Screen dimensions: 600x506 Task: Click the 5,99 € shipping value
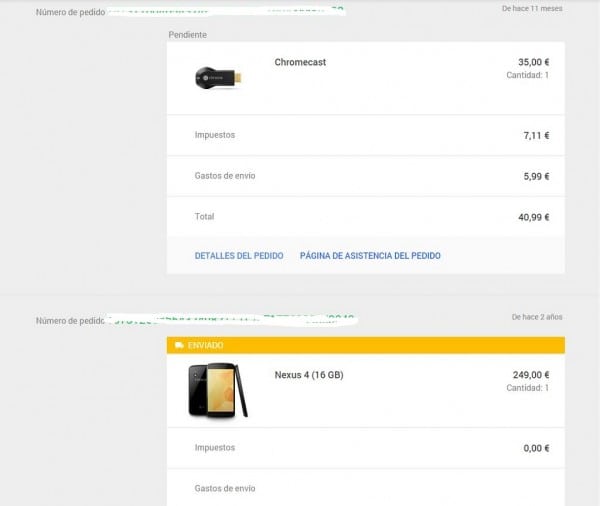(536, 176)
